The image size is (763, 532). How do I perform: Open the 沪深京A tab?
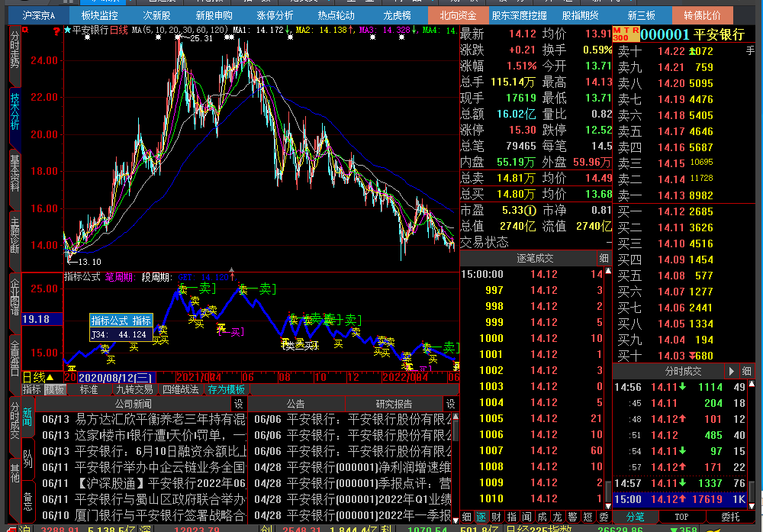tap(39, 15)
